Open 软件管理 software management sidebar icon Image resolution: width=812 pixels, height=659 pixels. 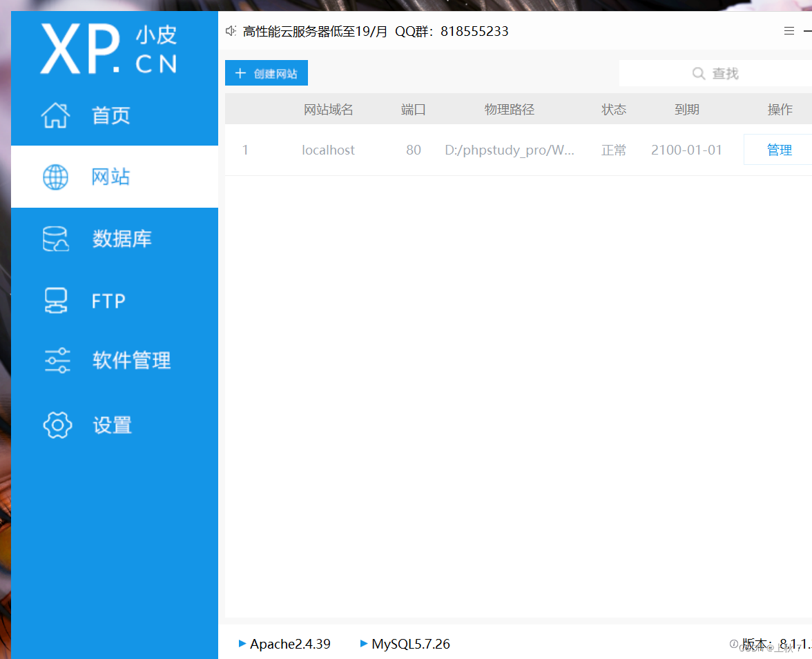(55, 360)
